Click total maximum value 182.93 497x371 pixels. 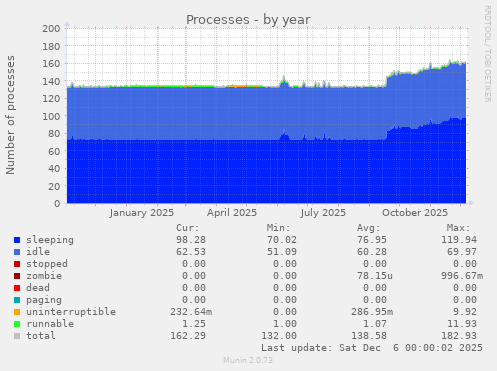459,336
